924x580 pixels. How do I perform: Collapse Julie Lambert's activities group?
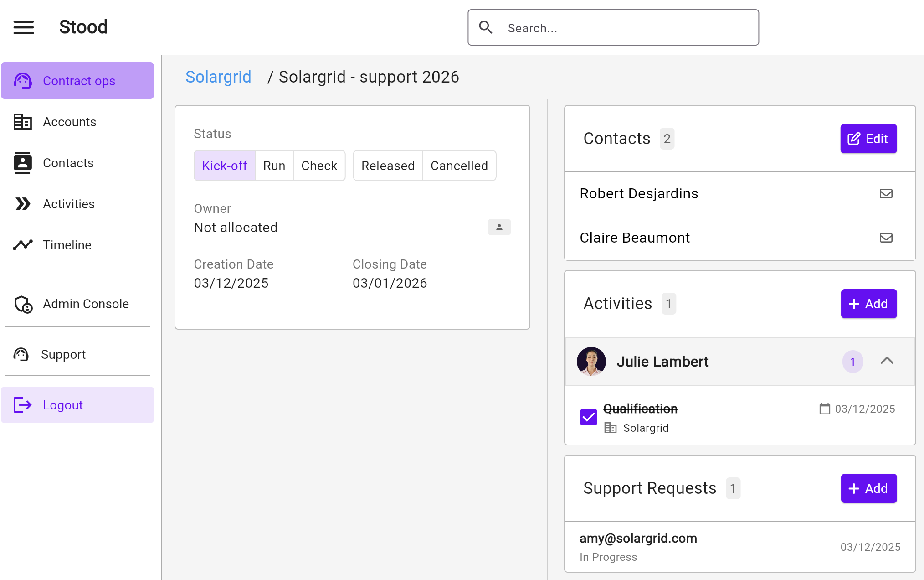(887, 361)
